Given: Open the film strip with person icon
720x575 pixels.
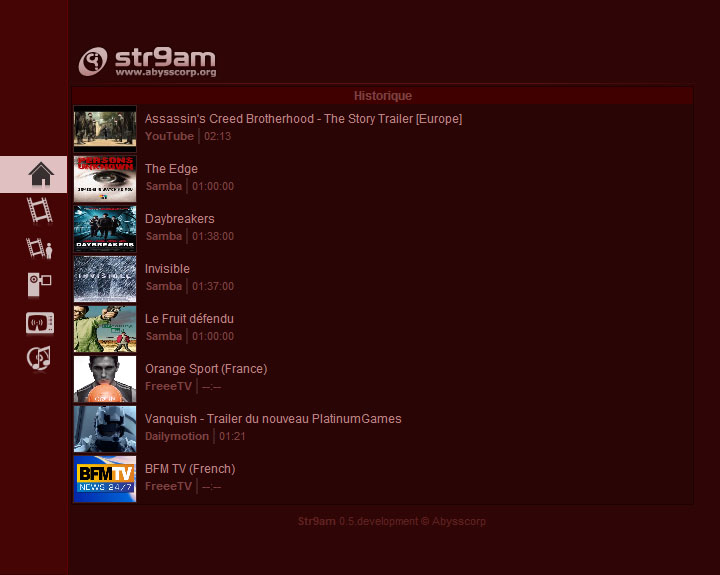Looking at the screenshot, I should 39,248.
